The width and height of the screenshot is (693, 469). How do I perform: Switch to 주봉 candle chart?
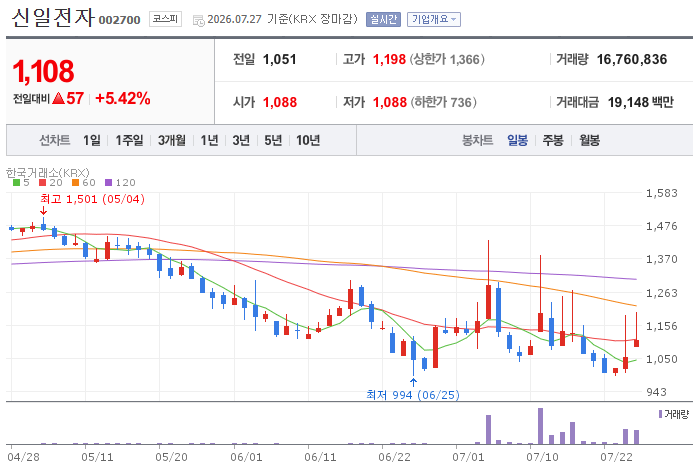coord(553,141)
